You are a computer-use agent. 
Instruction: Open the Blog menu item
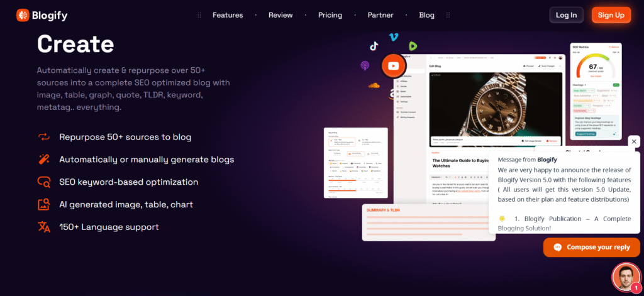click(426, 15)
